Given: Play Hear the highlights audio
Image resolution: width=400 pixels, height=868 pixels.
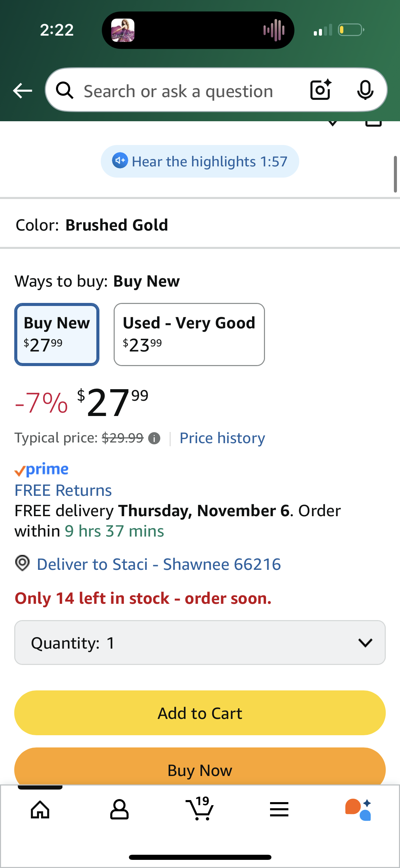Looking at the screenshot, I should (200, 161).
